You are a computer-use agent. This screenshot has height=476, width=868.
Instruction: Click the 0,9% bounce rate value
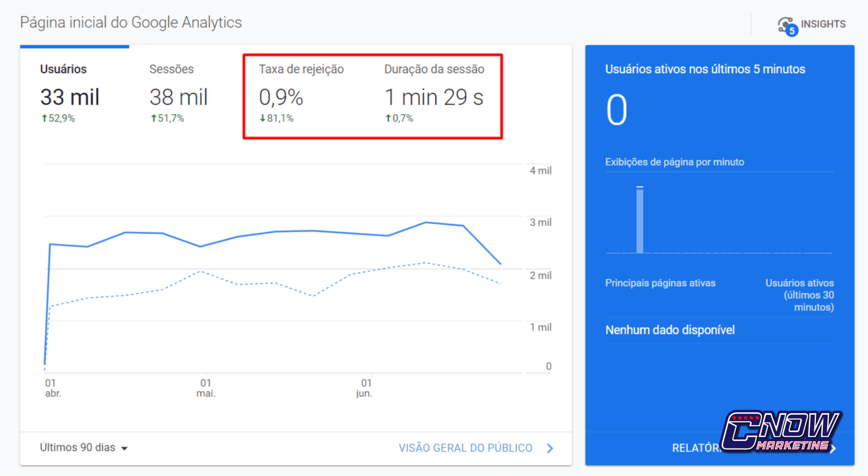click(281, 98)
